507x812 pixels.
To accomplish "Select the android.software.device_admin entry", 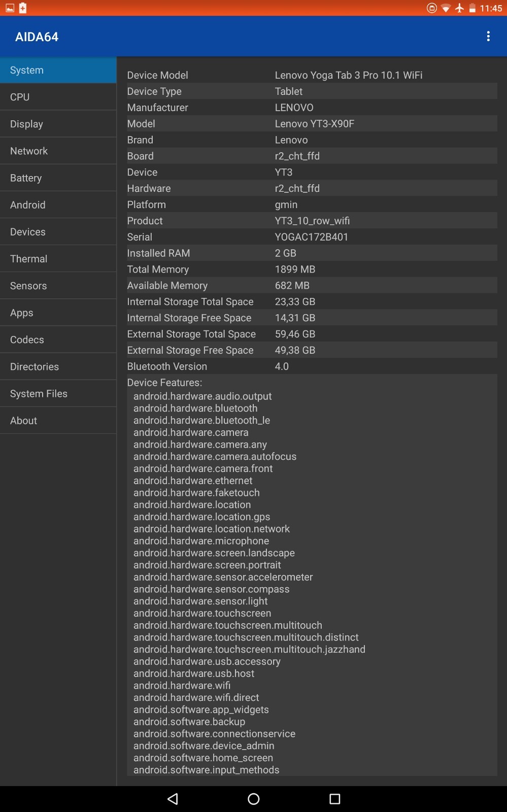I will click(204, 746).
